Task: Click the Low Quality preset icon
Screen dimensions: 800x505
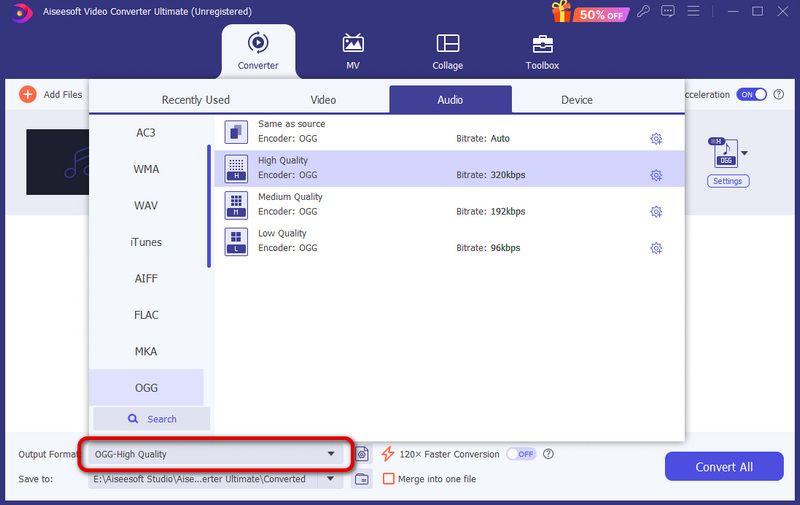Action: pos(236,242)
